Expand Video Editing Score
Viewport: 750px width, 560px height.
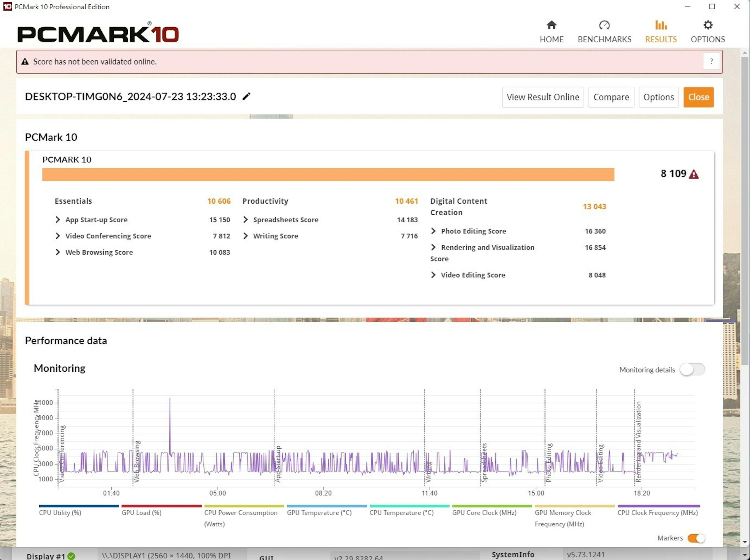433,275
